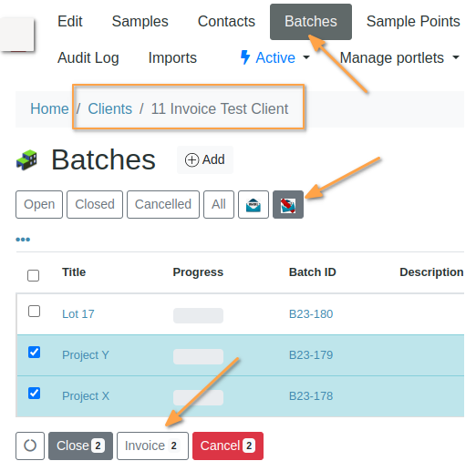Click the invoiced batches envelope filter icon

[x=254, y=204]
